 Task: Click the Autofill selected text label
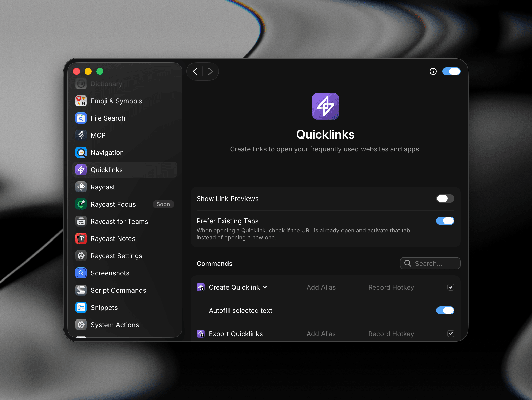(240, 311)
